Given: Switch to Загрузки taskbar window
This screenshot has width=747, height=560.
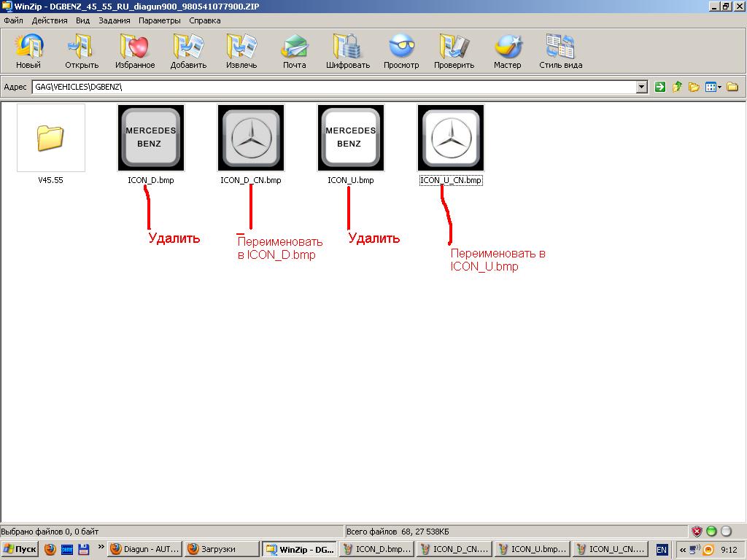Looking at the screenshot, I should [222, 549].
